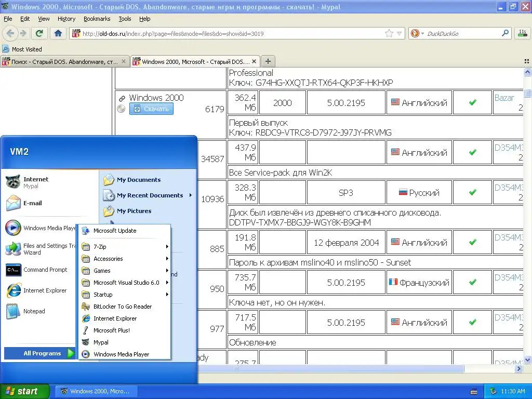532x399 pixels.
Task: Launch Mypal from All Programs list
Action: coord(125,342)
